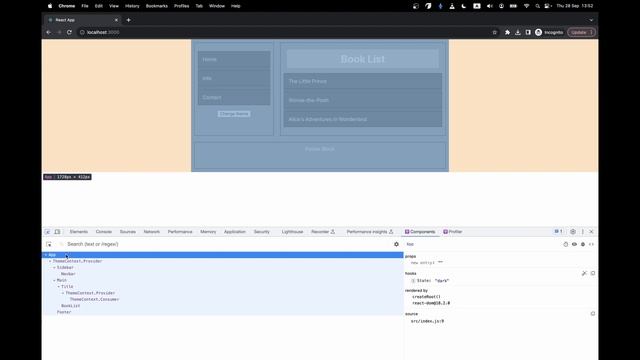
Task: Open a new browser tab
Action: (129, 20)
